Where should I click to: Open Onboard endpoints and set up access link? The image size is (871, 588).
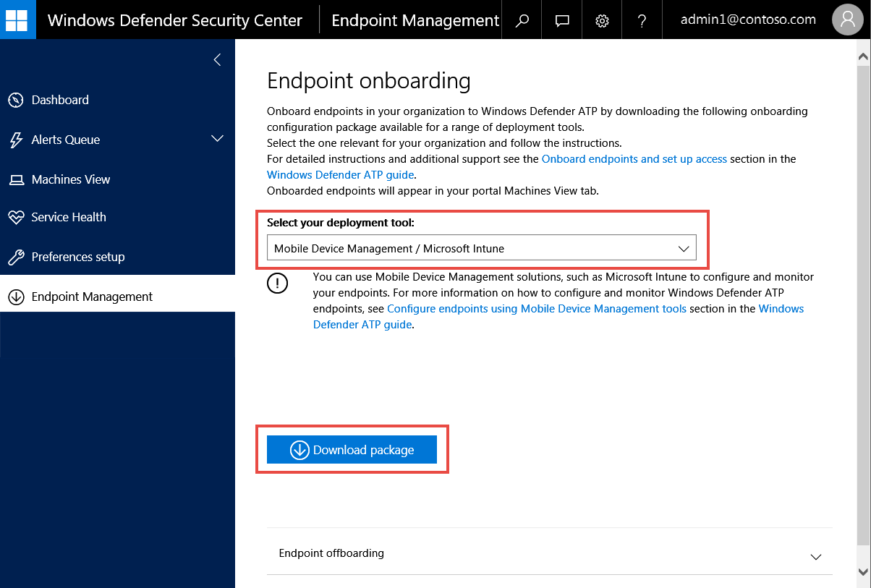click(634, 159)
